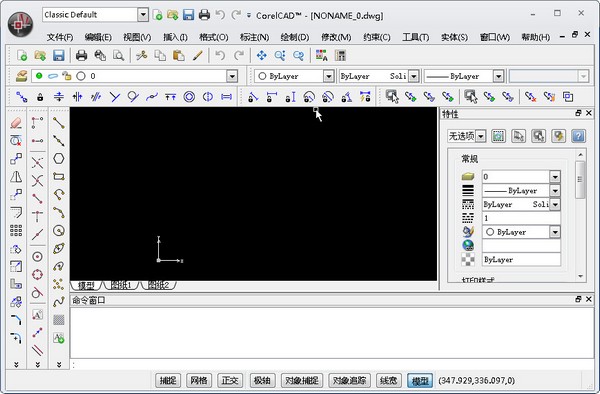This screenshot has height=394, width=600.
Task: Click the Properties panel vertical scrollbar thumb
Action: 580,180
